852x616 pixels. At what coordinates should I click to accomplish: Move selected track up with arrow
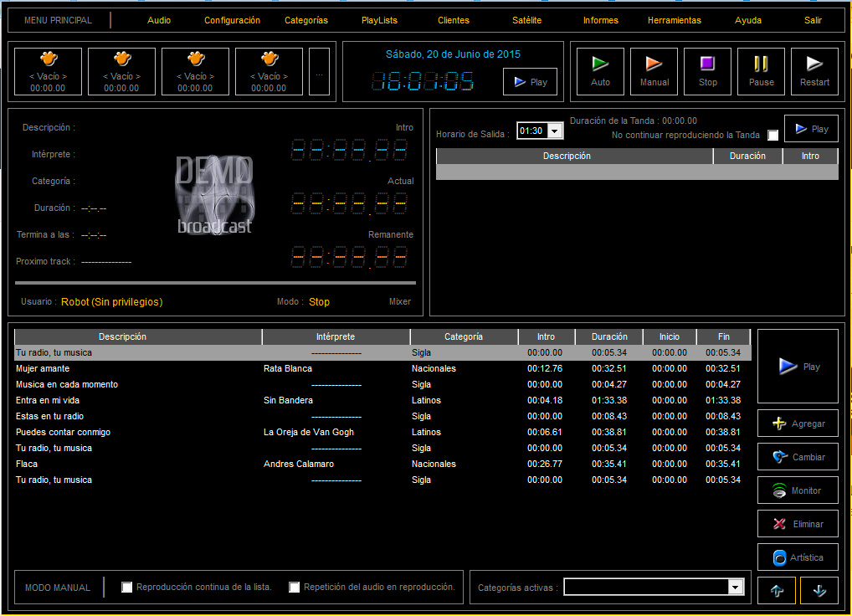(x=777, y=590)
